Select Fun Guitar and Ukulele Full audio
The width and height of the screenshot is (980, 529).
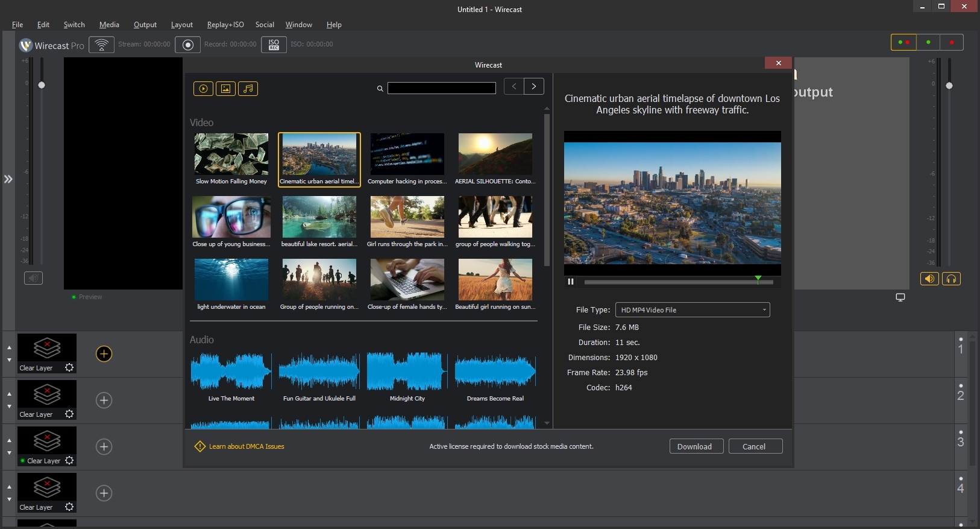click(x=319, y=378)
